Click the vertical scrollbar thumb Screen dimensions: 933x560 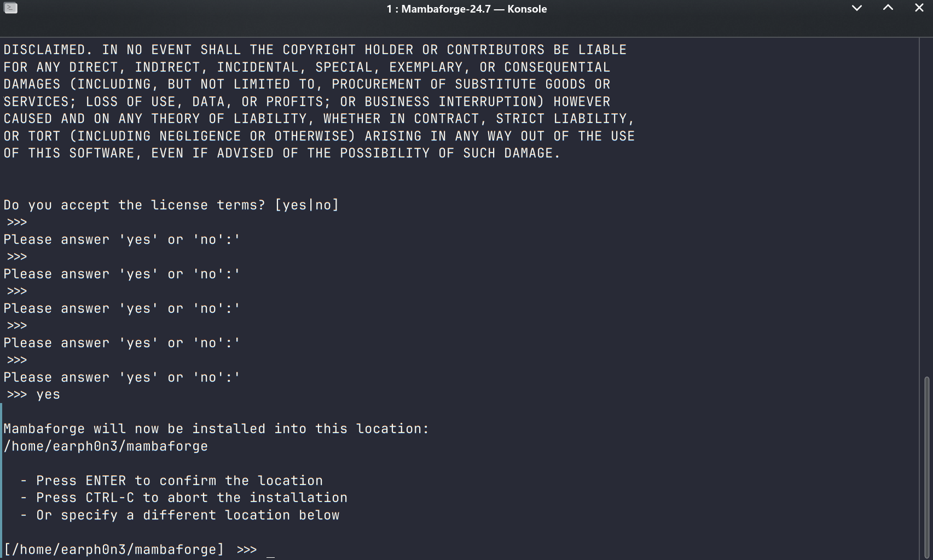click(926, 466)
